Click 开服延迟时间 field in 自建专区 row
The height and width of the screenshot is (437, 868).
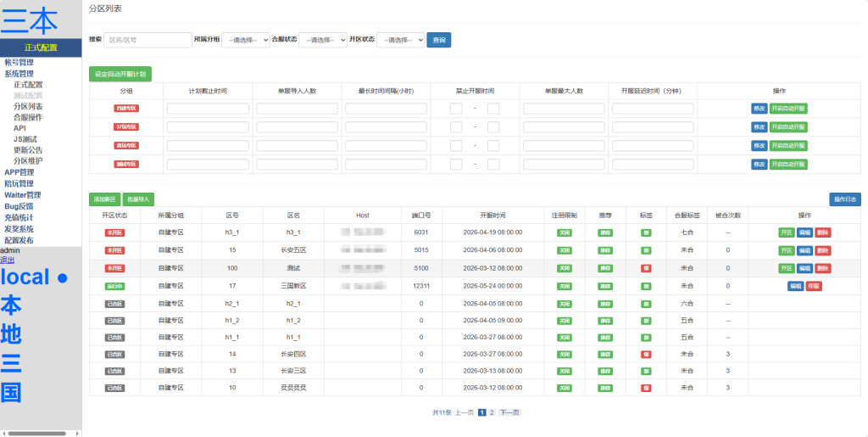coord(653,109)
